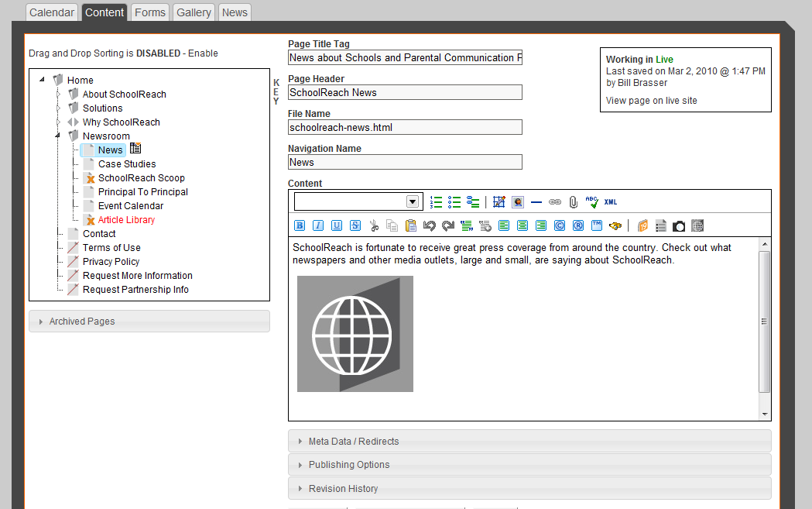Click the Page Title Tag field
Viewport: 812px width, 509px height.
[x=405, y=57]
